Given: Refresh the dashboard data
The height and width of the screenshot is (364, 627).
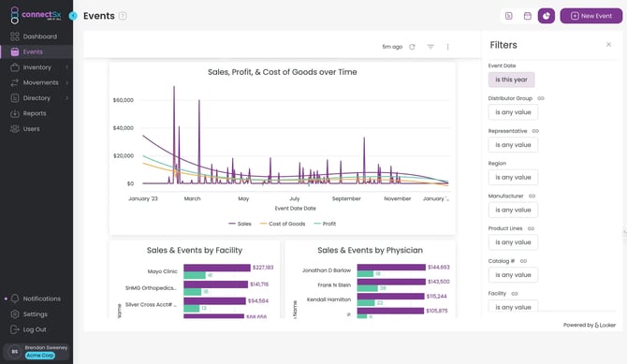Looking at the screenshot, I should pyautogui.click(x=412, y=47).
